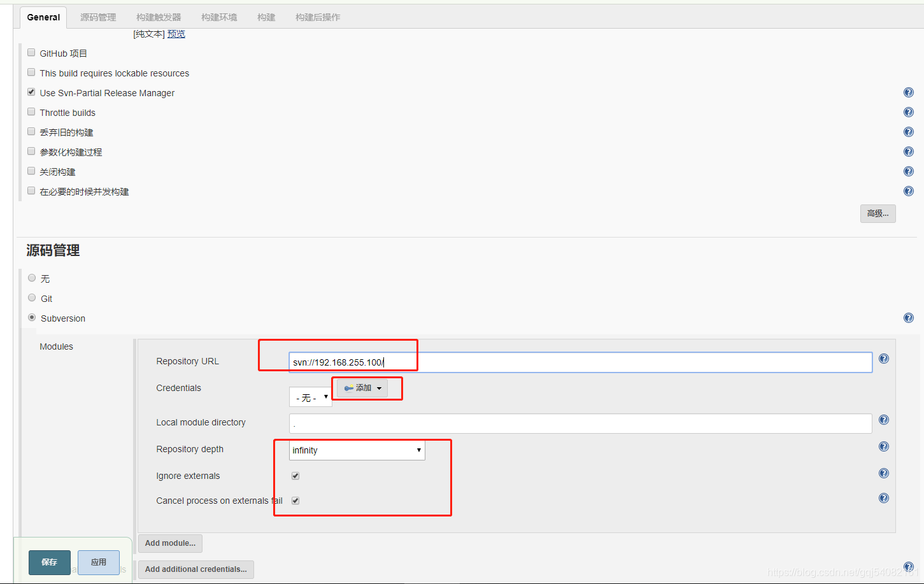Select Subversion radio button
Screen dimensions: 924x584
point(32,318)
